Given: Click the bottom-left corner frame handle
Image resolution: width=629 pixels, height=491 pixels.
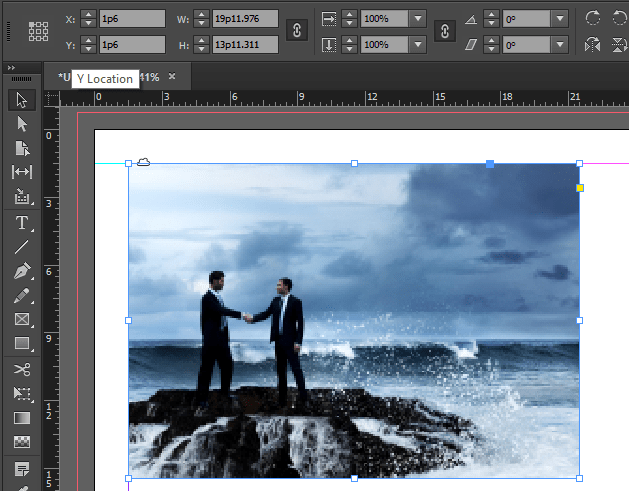Looking at the screenshot, I should (128, 478).
